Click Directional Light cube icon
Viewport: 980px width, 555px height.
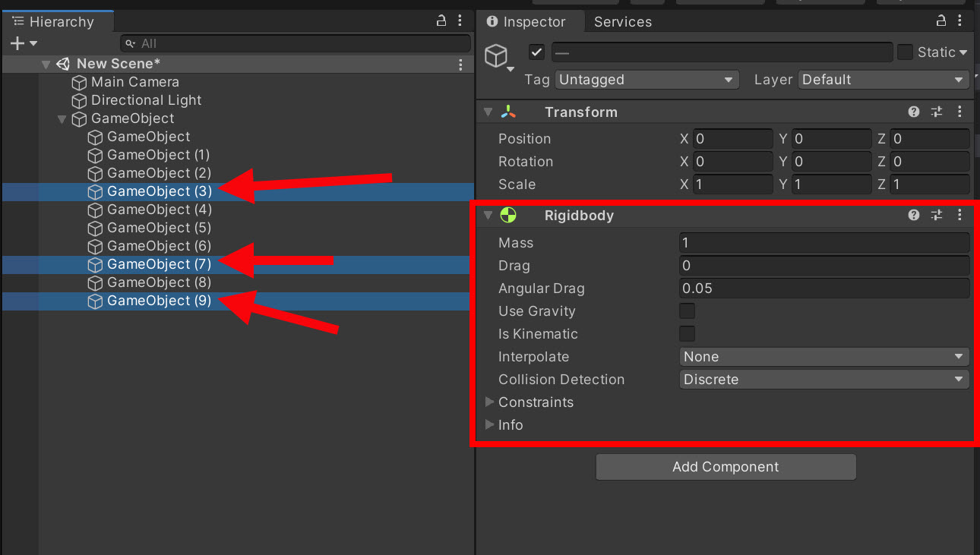pyautogui.click(x=80, y=100)
